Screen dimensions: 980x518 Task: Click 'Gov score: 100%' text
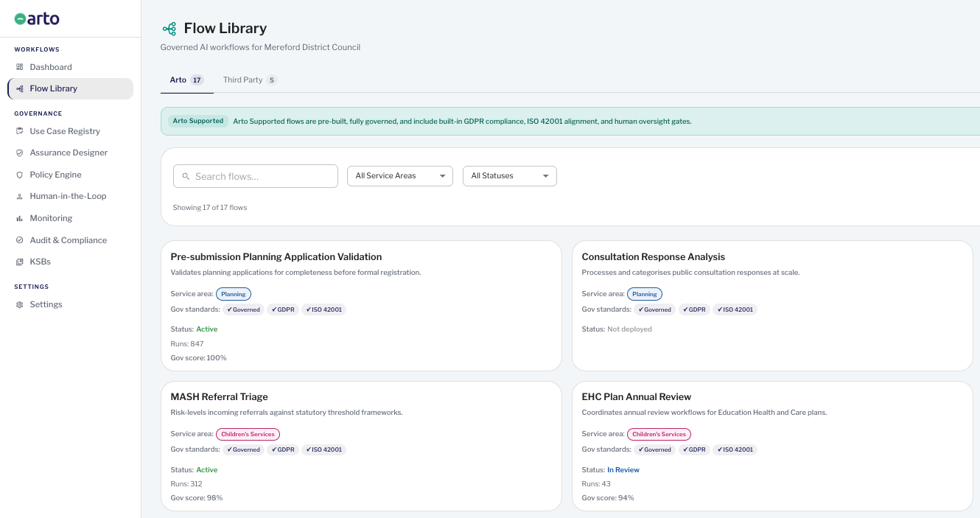[198, 358]
